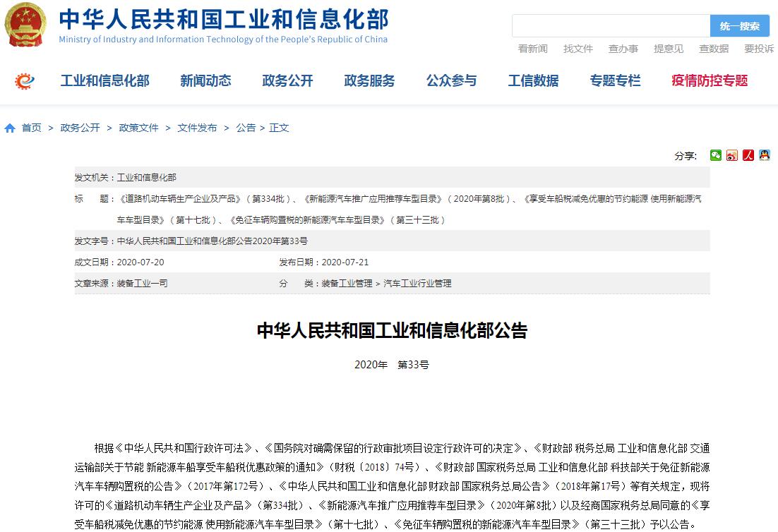Click the ministry title 中华人民共和国工业和信息化部 header
778x532 pixels.
point(223,19)
